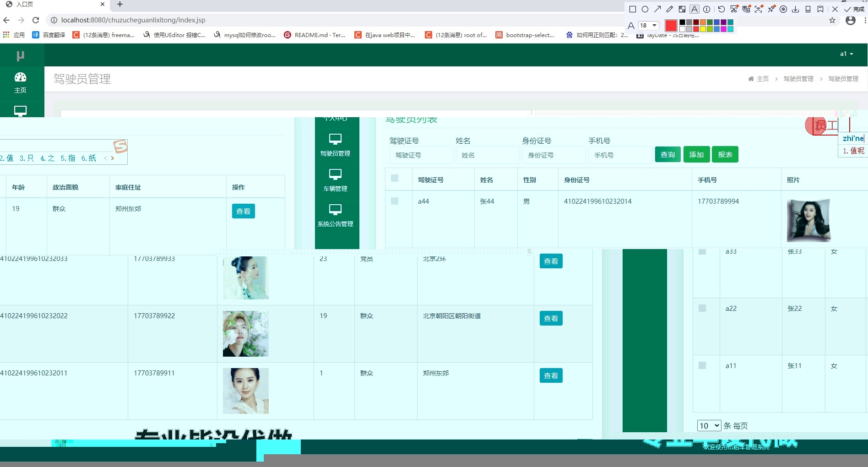The width and height of the screenshot is (868, 467).
Task: Pick the orange color swatch
Action: 703,22
